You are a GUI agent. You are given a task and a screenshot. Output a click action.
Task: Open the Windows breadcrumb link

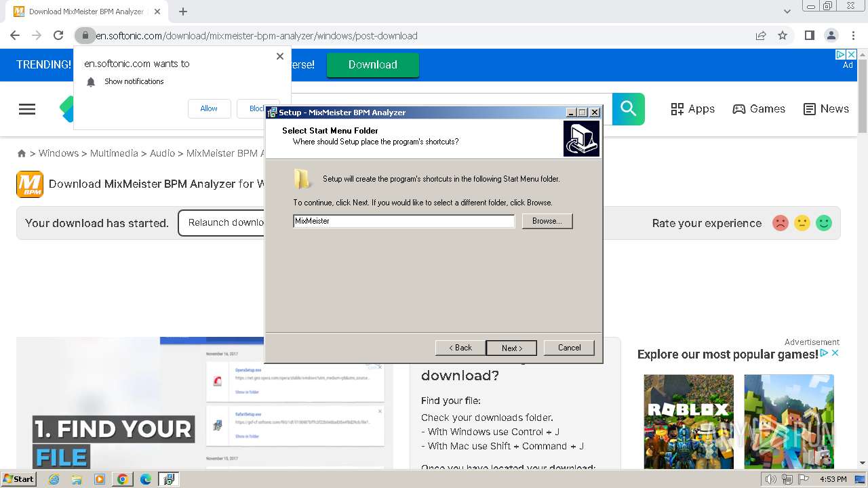pos(58,153)
